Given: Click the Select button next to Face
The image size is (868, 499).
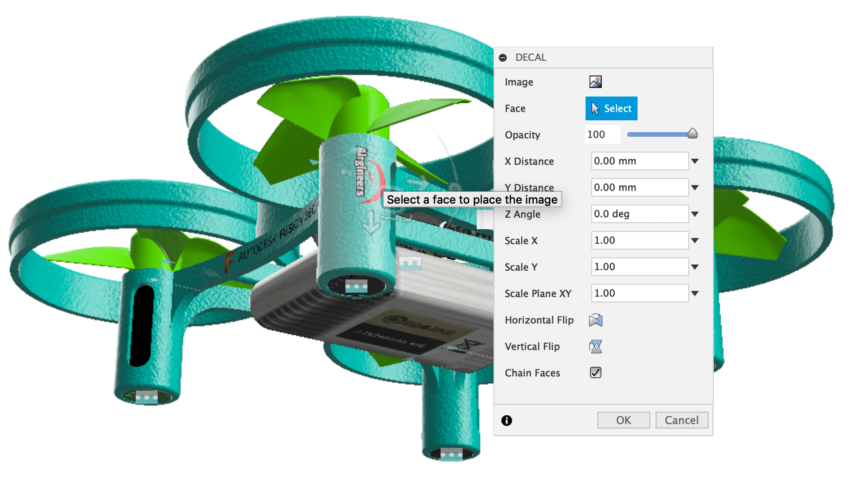Looking at the screenshot, I should click(x=612, y=108).
